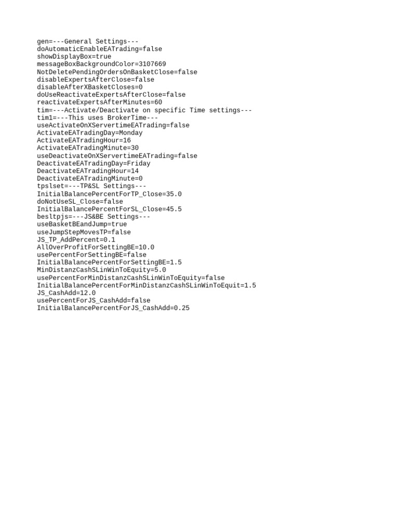
Task: Select InitialBalancePercentForJS_CashAdd=0.25 line
Action: [113, 308]
